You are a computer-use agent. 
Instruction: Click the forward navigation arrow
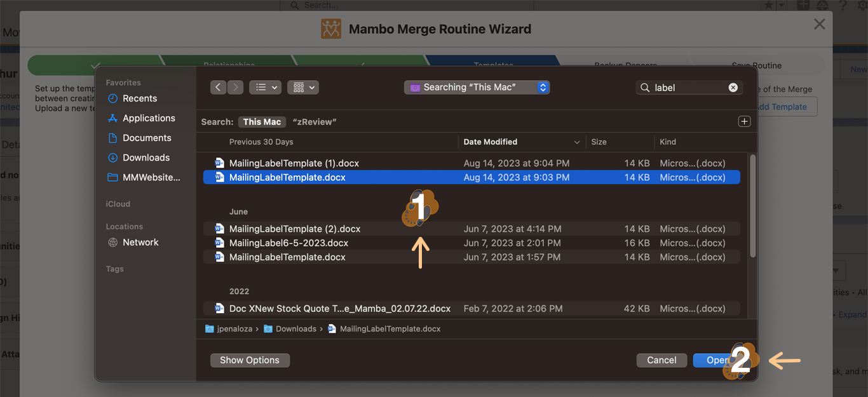[235, 88]
